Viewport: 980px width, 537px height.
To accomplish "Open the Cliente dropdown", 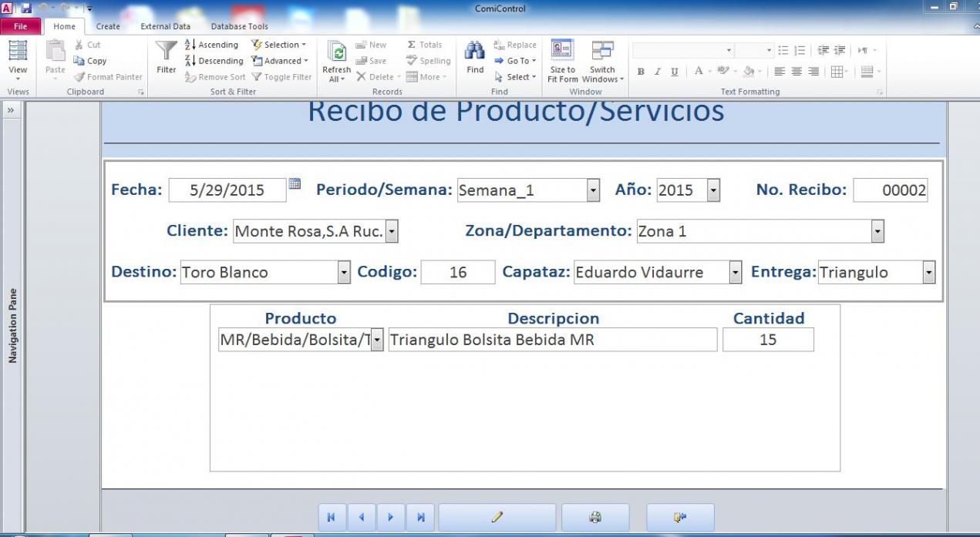I will click(392, 231).
